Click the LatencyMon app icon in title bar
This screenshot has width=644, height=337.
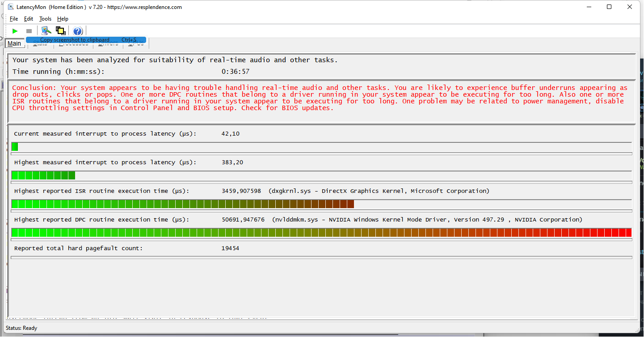(11, 7)
